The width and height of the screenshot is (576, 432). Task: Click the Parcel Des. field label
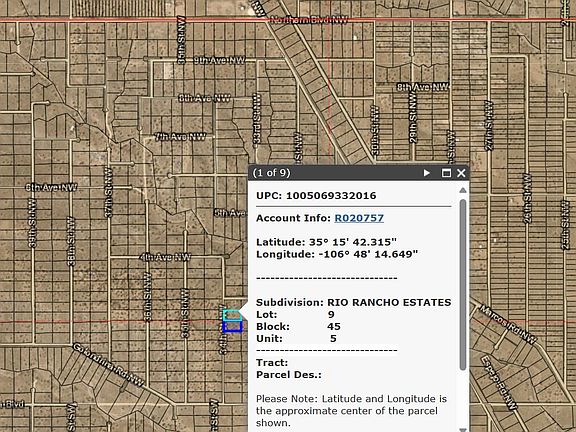point(289,375)
